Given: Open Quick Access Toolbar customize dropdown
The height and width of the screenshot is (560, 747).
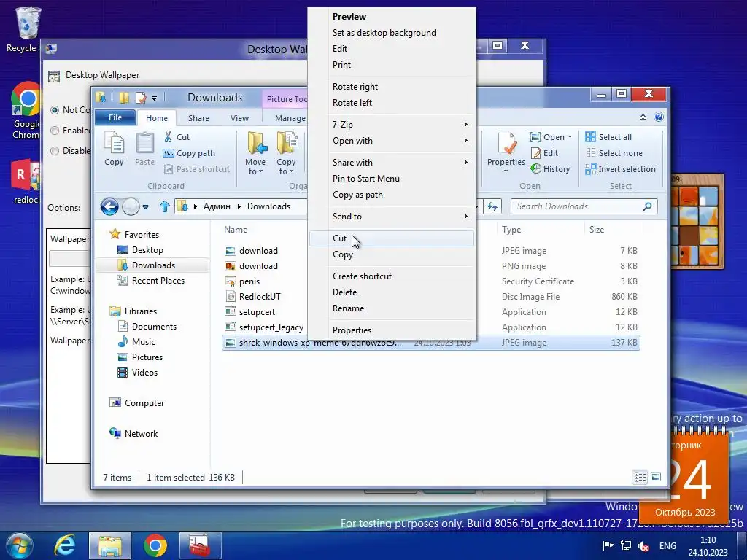Looking at the screenshot, I should tap(155, 98).
